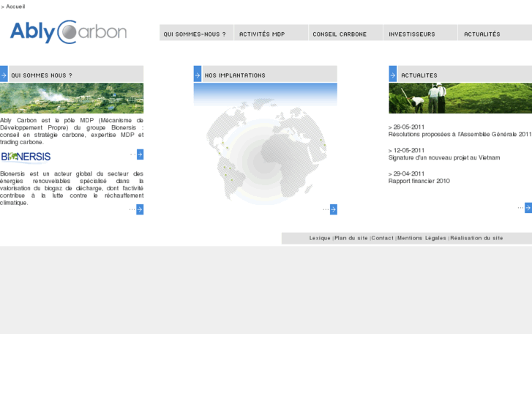The height and width of the screenshot is (399, 532).
Task: Open the Conseil Carbone menu
Action: pos(345,33)
